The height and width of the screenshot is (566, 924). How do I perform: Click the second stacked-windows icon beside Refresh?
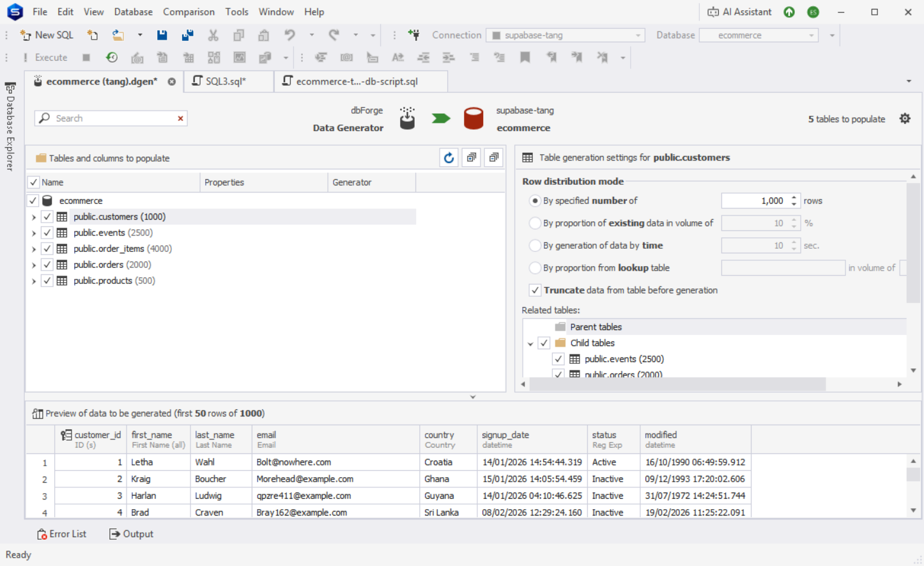[494, 158]
